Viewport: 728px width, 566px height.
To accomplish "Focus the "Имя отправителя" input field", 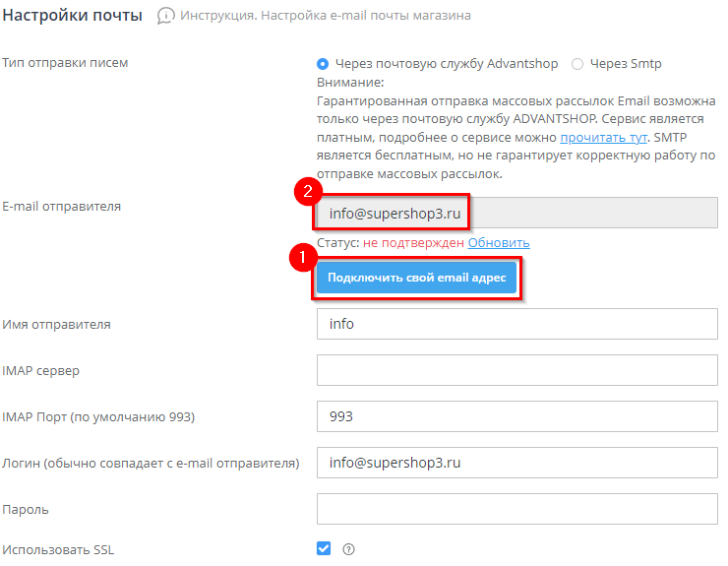I will click(516, 324).
